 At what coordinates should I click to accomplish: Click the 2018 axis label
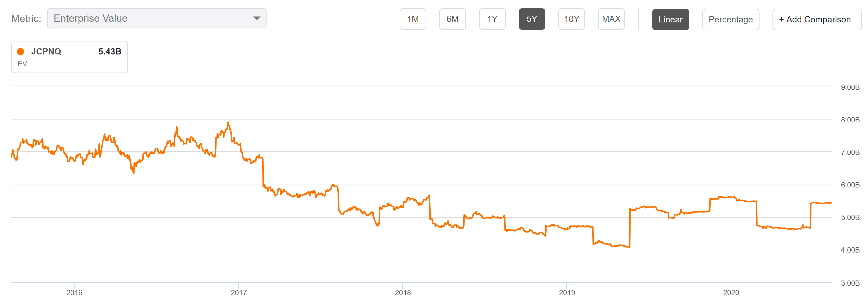pyautogui.click(x=403, y=292)
